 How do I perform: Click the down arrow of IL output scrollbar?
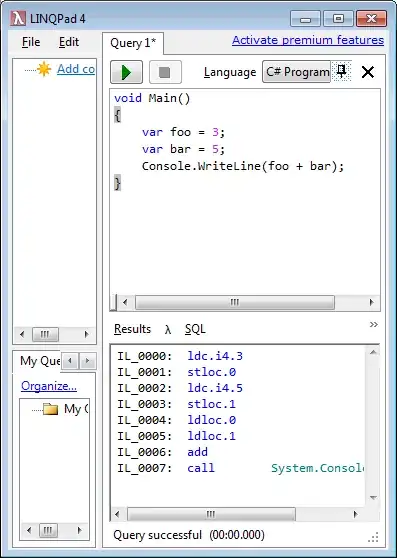click(373, 498)
